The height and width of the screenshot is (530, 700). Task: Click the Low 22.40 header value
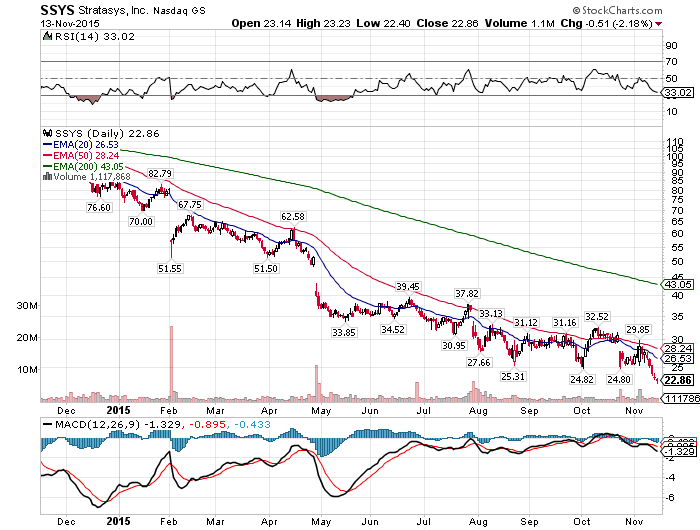tap(383, 23)
